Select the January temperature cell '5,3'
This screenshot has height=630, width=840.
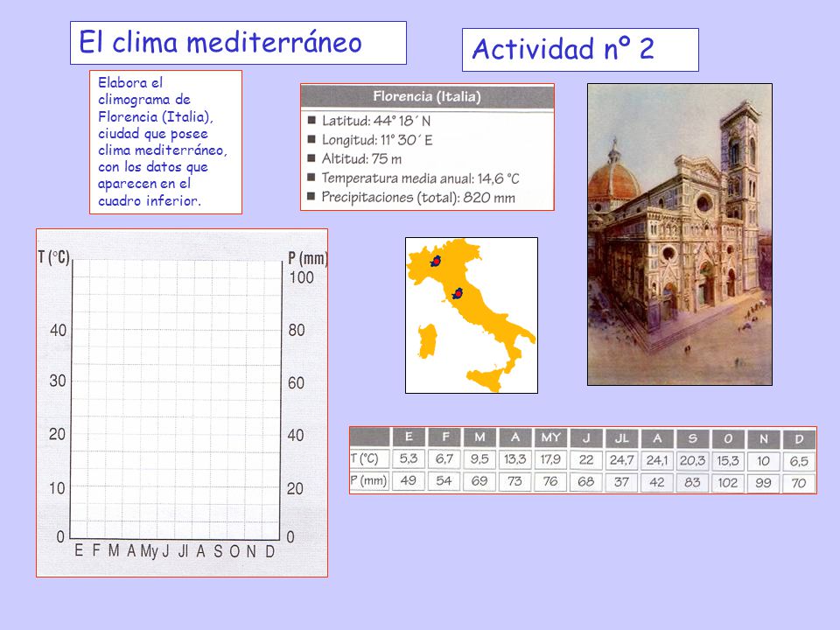[409, 458]
